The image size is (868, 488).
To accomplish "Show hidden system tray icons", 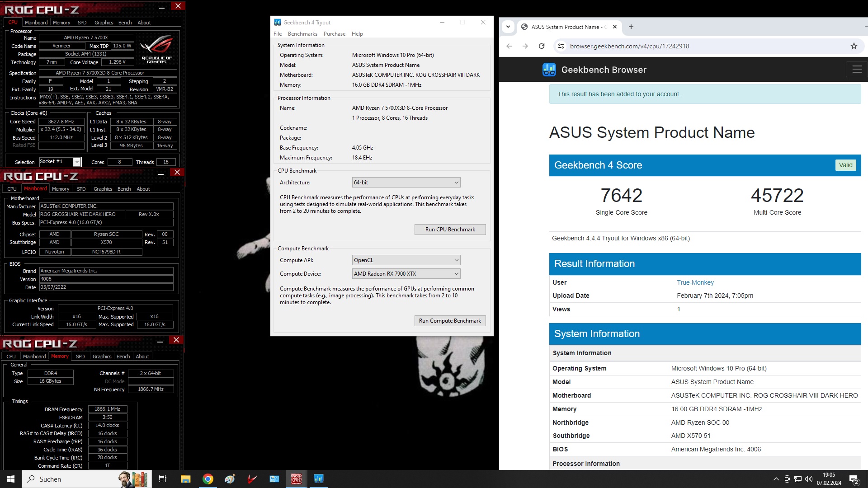I will (x=776, y=479).
